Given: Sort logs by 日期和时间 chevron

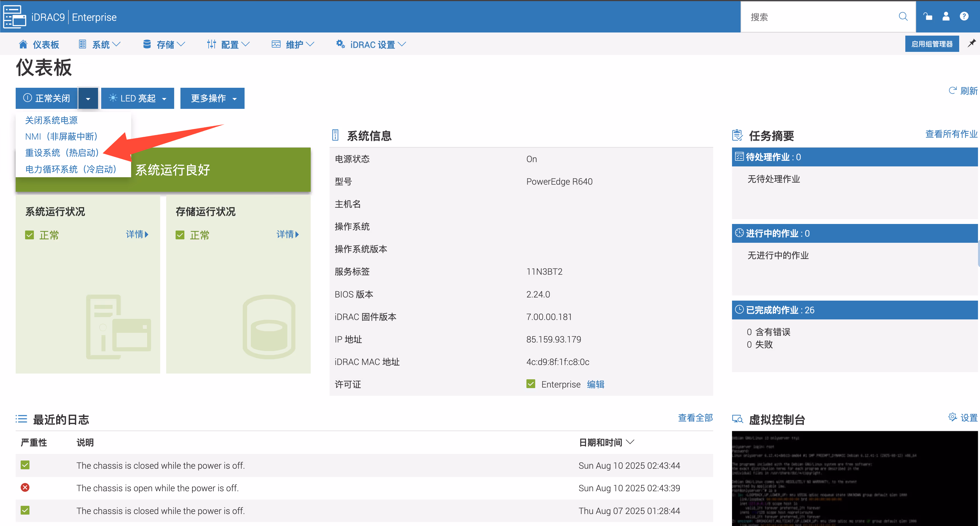Looking at the screenshot, I should pos(630,442).
